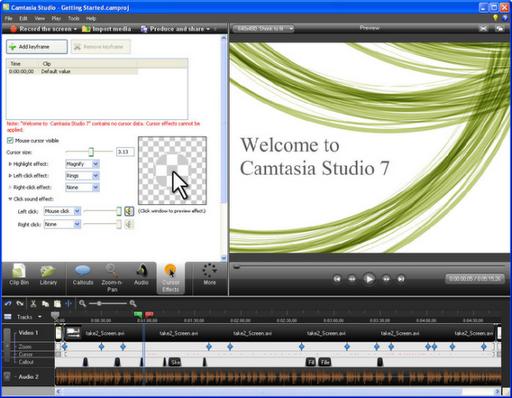Click Record the screen button
The height and width of the screenshot is (398, 512).
click(x=41, y=29)
